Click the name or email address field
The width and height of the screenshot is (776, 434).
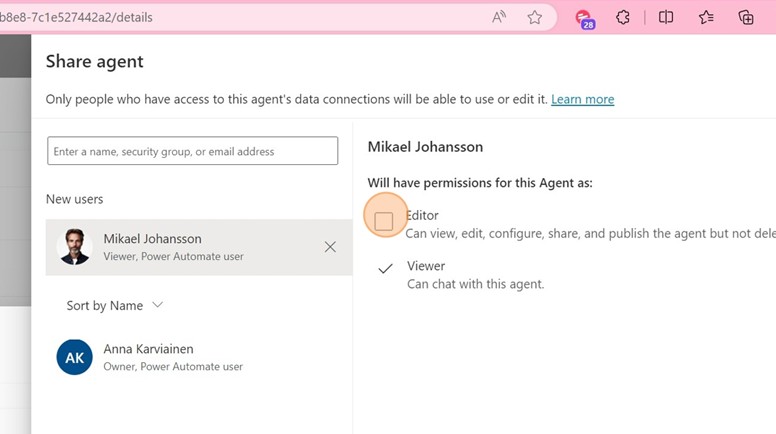tap(192, 151)
